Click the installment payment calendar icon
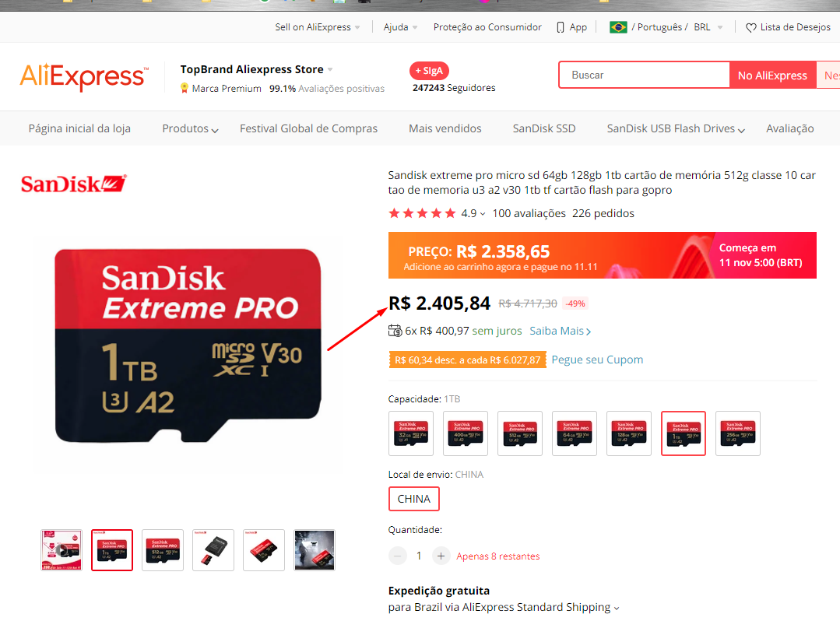Viewport: 840px width, 621px height. point(395,331)
